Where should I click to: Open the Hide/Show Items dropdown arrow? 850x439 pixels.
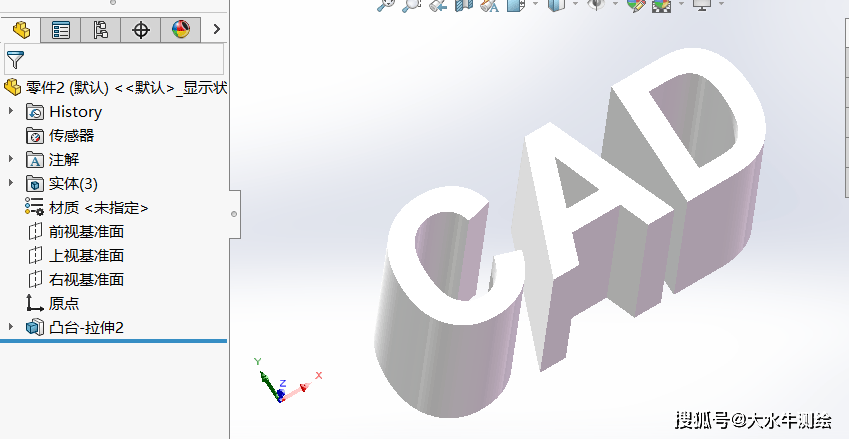tap(615, 4)
